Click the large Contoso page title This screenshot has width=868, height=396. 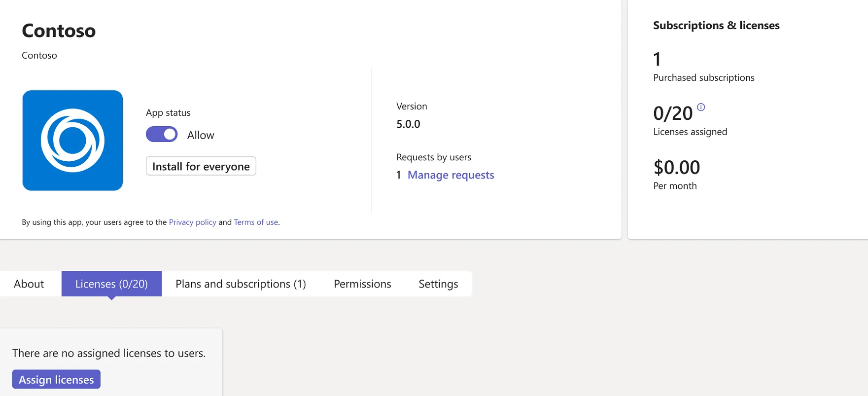click(59, 31)
